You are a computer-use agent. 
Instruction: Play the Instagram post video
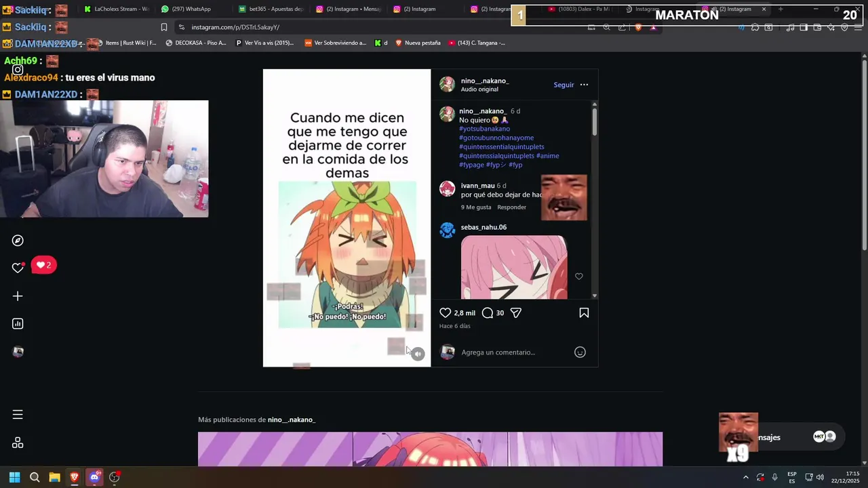347,218
